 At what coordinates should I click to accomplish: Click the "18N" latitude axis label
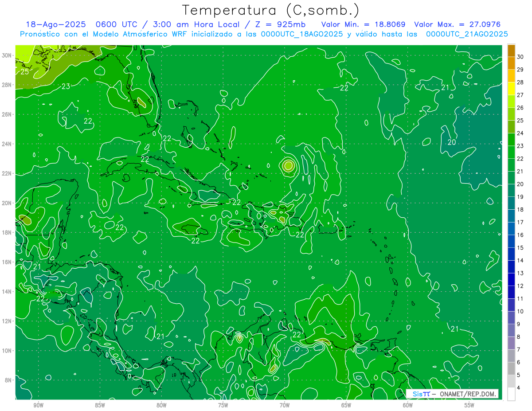[x=8, y=232]
